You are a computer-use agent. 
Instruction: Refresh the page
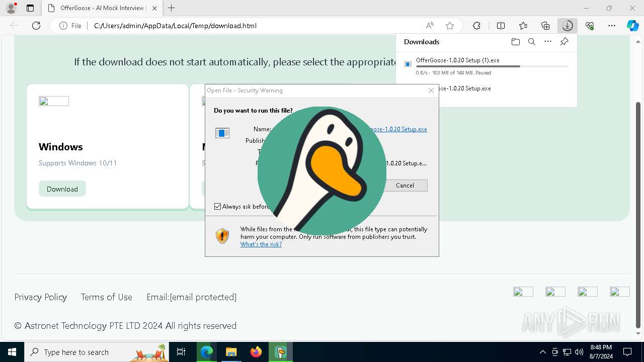point(36,26)
